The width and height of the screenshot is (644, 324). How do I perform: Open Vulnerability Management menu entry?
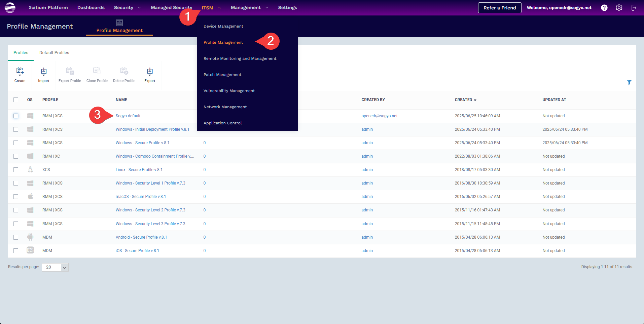[229, 91]
